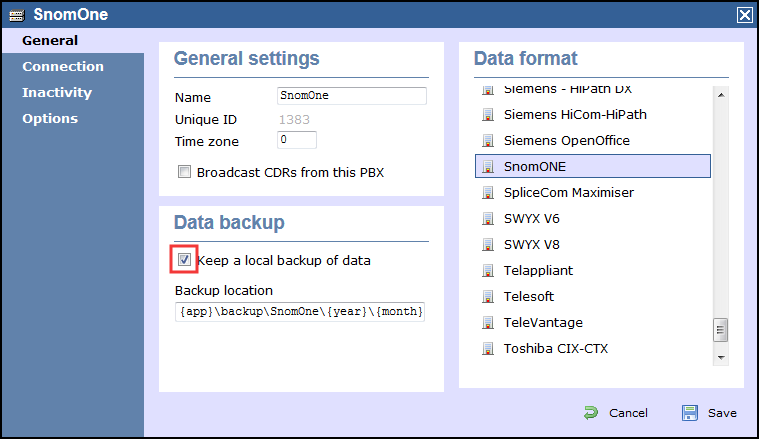The width and height of the screenshot is (759, 439).
Task: Click the icon beside Toshiba CIX-CTX
Action: (x=489, y=349)
